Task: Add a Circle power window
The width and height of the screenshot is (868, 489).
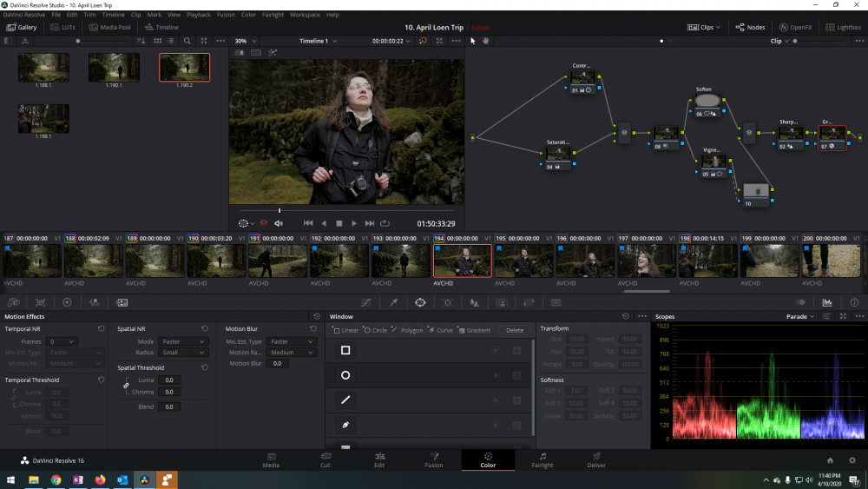Action: (x=376, y=330)
